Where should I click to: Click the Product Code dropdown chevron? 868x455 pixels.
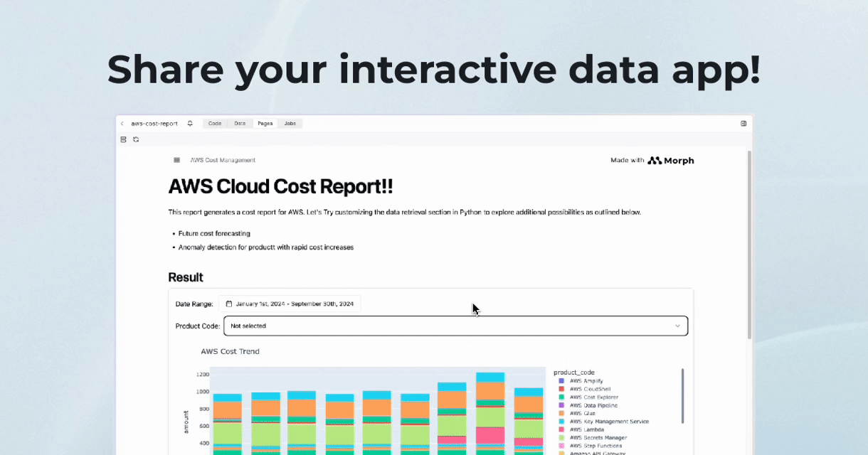click(x=677, y=326)
